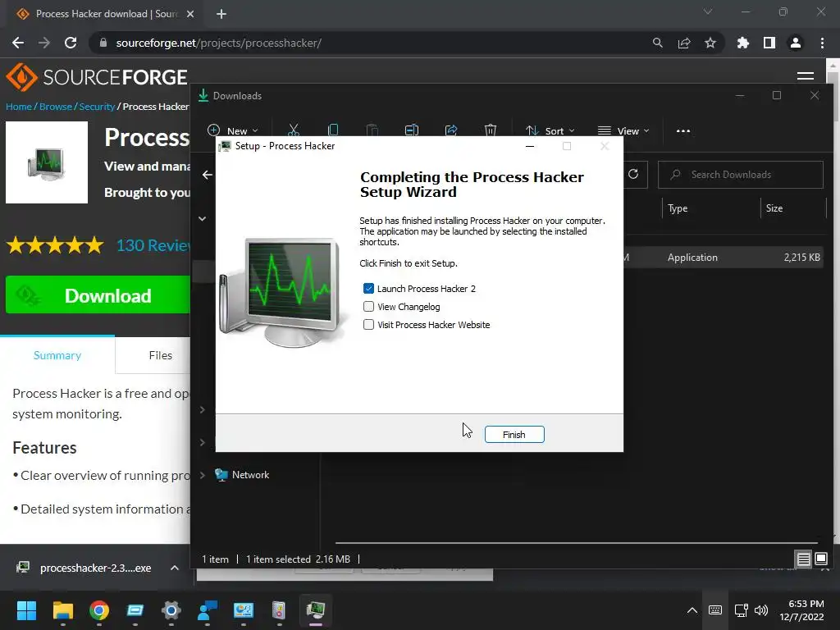
Task: Click the Rename icon in Downloads toolbar
Action: (412, 130)
